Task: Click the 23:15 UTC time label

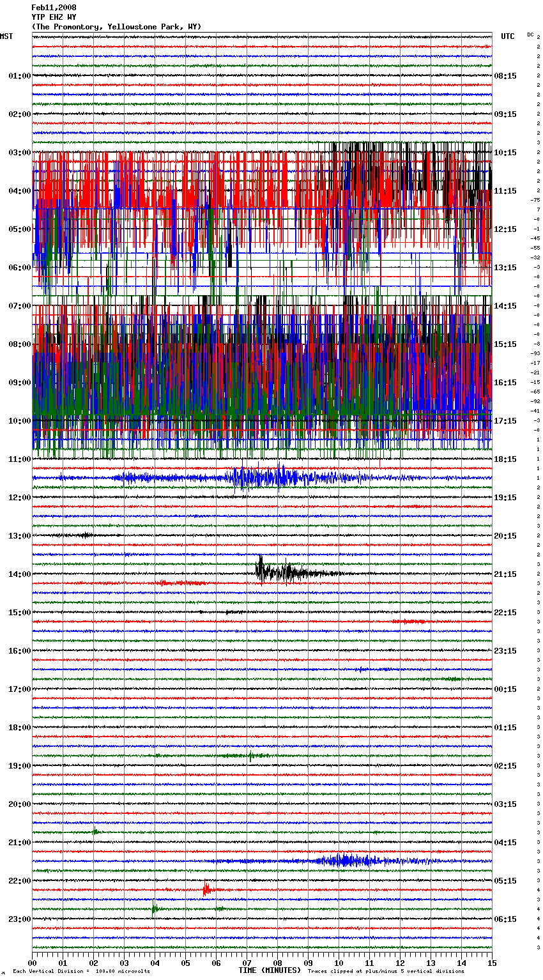Action: (505, 651)
